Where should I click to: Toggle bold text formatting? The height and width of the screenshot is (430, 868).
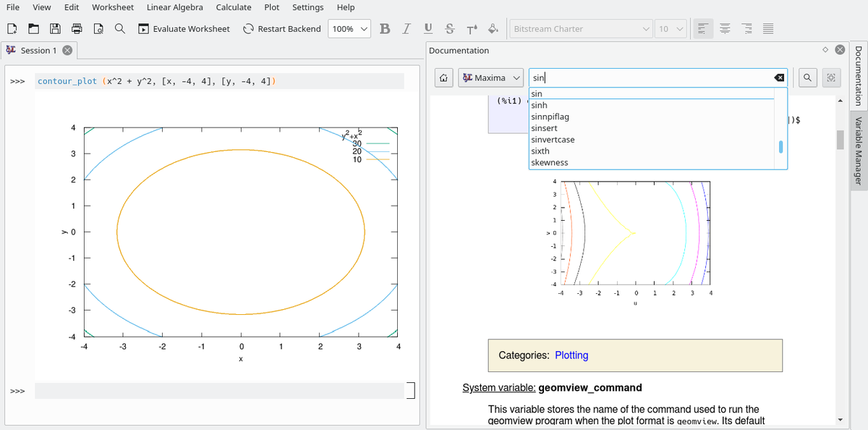(385, 29)
